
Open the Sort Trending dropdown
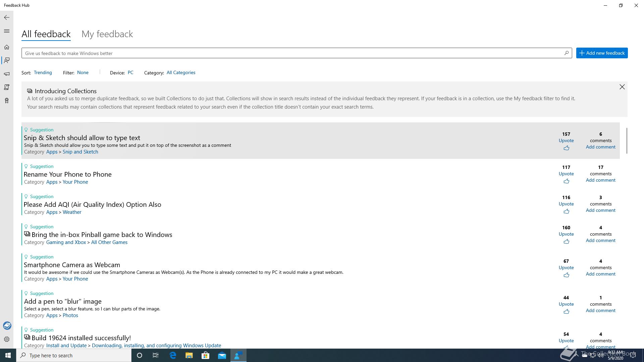click(x=43, y=72)
